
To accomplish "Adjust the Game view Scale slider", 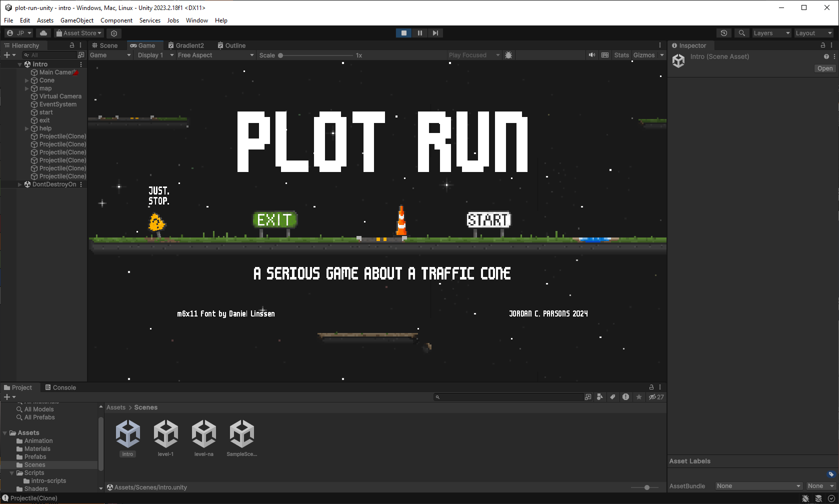I will (280, 55).
